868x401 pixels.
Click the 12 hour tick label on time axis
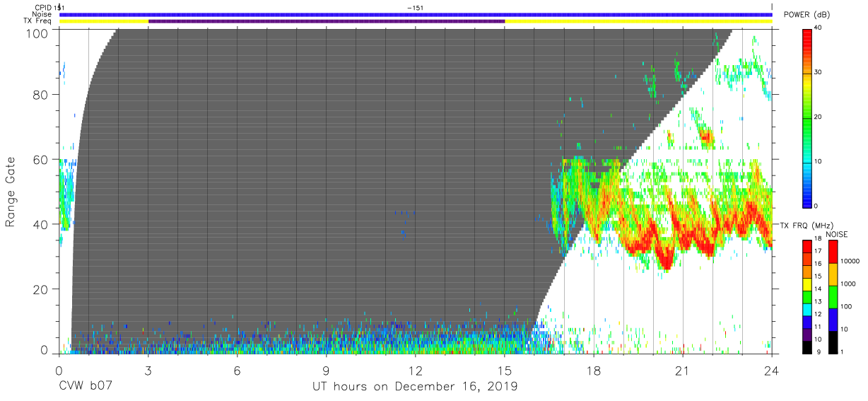point(415,370)
